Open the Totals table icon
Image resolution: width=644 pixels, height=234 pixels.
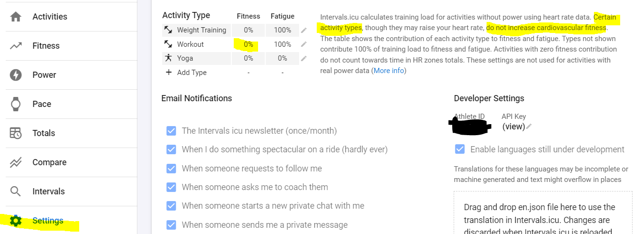click(16, 133)
